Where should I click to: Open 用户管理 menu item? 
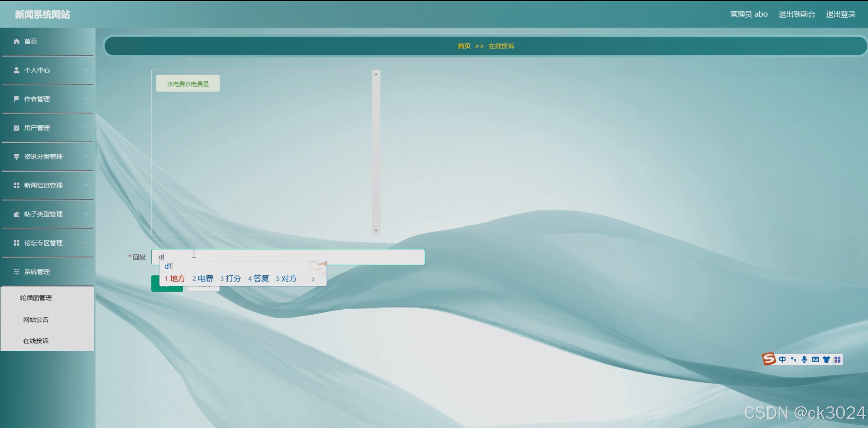(48, 128)
